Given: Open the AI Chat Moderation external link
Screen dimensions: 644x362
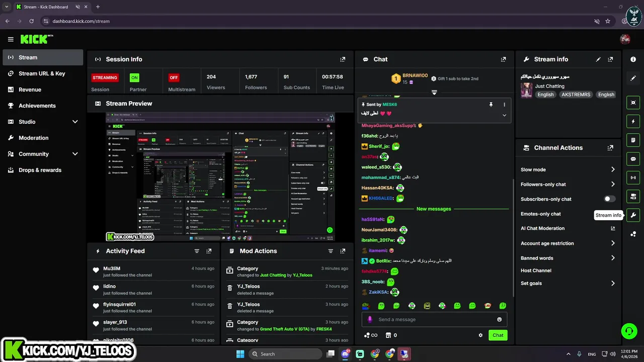Looking at the screenshot, I should (x=613, y=228).
